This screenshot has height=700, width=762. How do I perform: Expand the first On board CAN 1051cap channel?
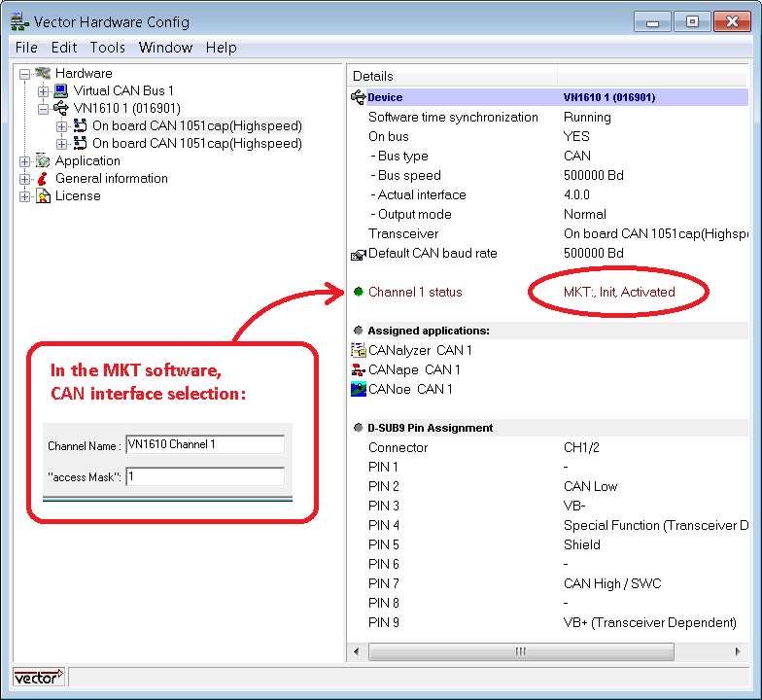coord(61,126)
